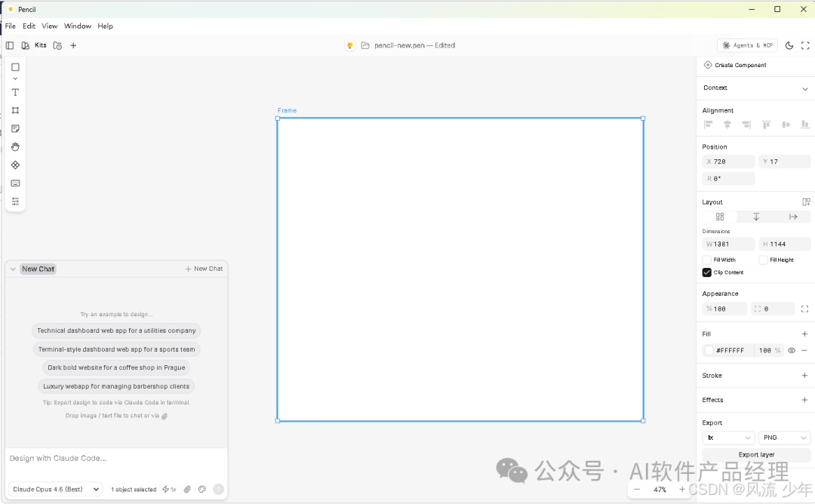Viewport: 815px width, 504px height.
Task: Click the layout options icon beside Layout
Action: pyautogui.click(x=806, y=202)
